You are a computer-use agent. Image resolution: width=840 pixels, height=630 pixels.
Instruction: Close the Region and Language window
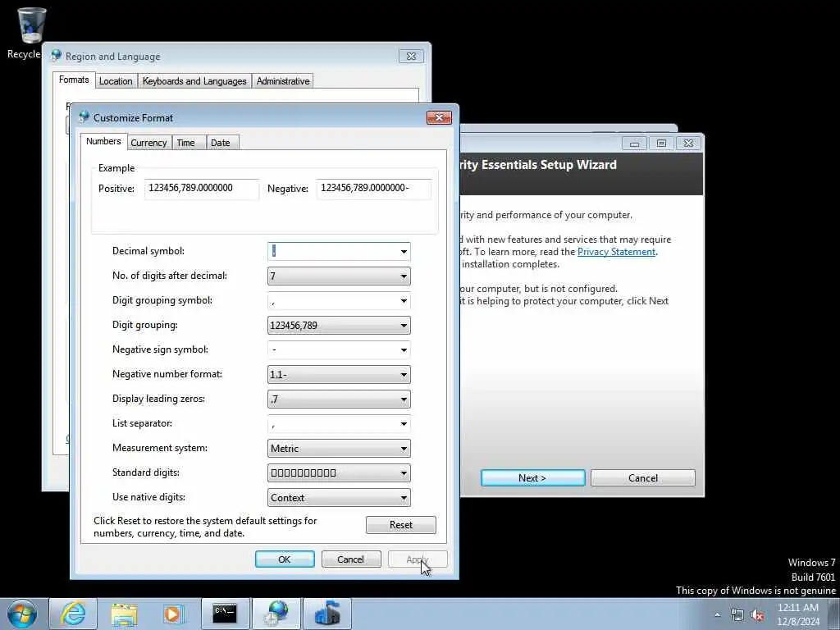pos(411,57)
